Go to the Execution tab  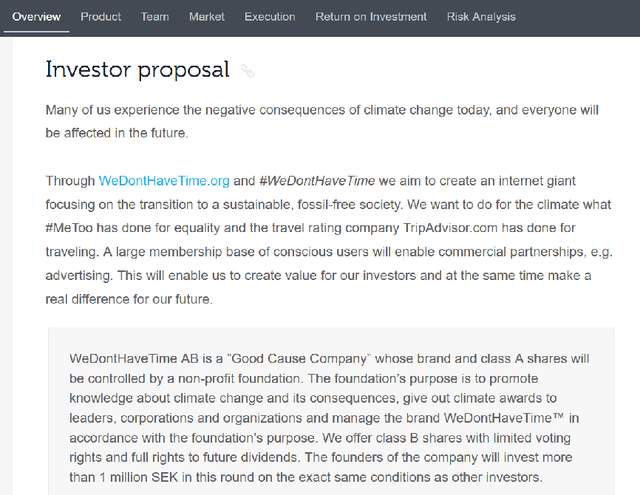(270, 17)
